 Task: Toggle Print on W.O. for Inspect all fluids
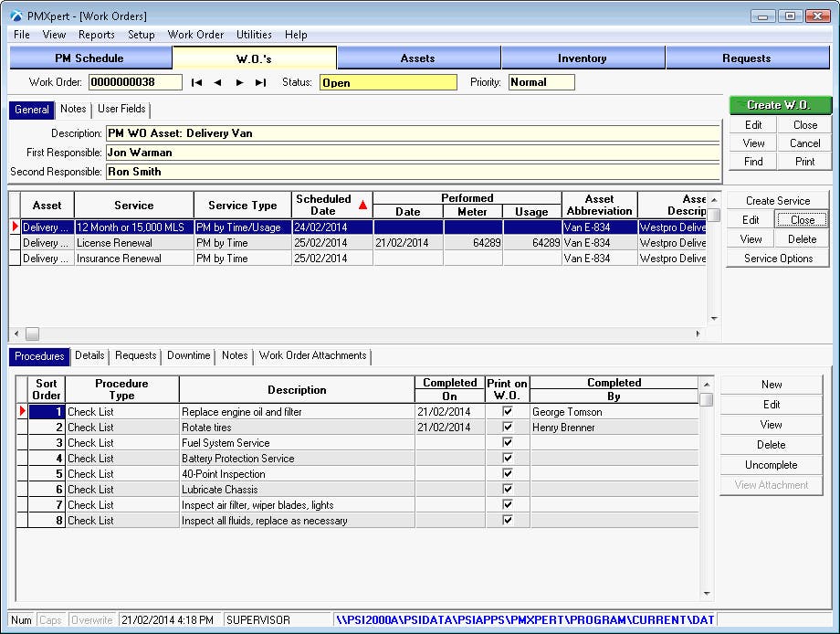point(508,520)
